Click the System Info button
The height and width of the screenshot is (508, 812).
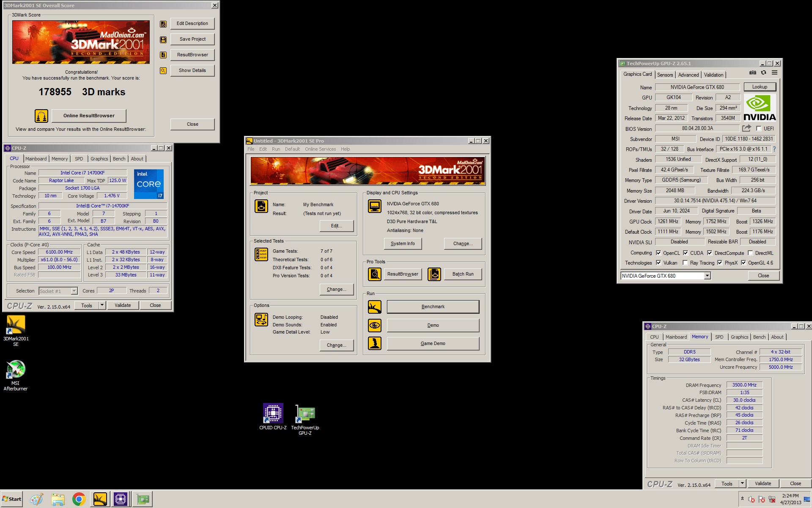(403, 244)
